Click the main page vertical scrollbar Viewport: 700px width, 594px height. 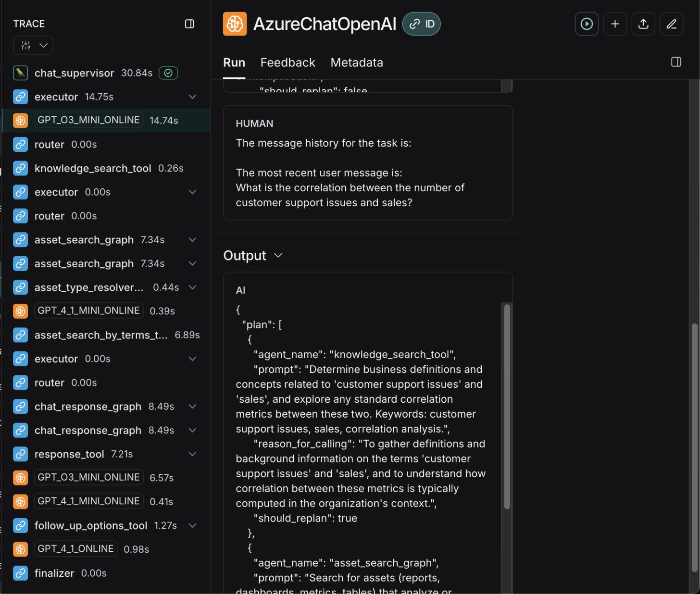tap(694, 447)
